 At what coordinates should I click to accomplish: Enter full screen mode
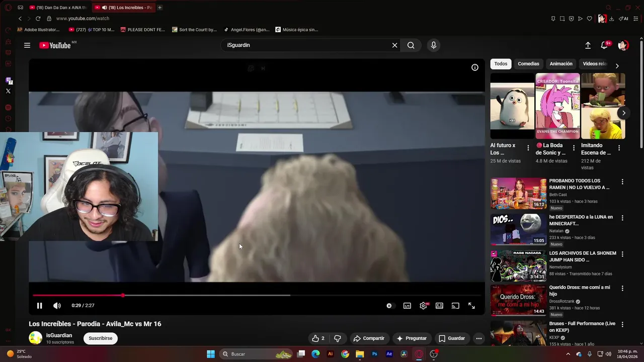point(471,306)
